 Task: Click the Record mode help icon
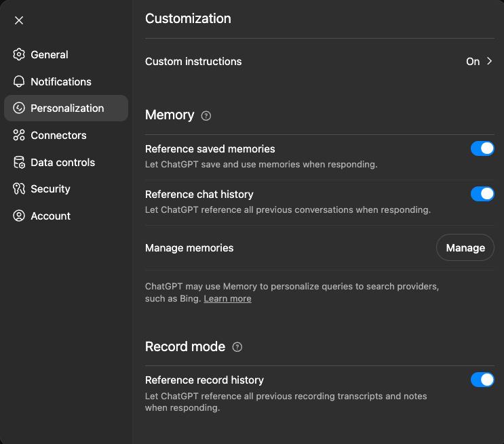click(x=237, y=347)
